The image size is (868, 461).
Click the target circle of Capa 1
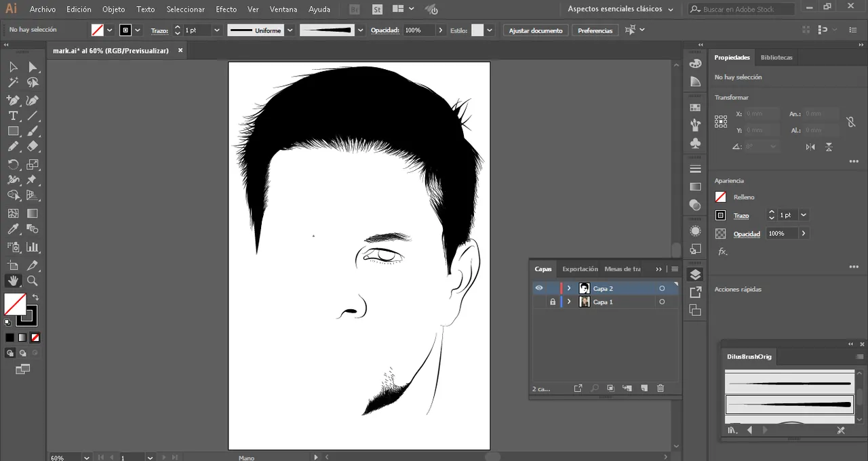[662, 302]
